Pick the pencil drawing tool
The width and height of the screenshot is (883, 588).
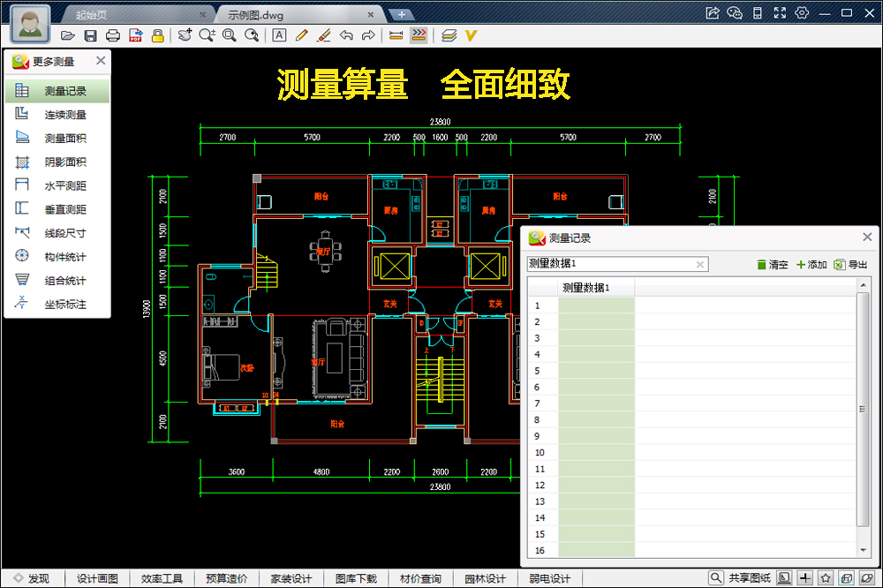(x=301, y=35)
